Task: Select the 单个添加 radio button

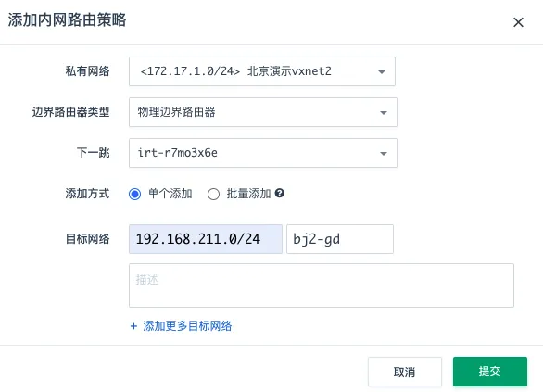Action: [134, 194]
